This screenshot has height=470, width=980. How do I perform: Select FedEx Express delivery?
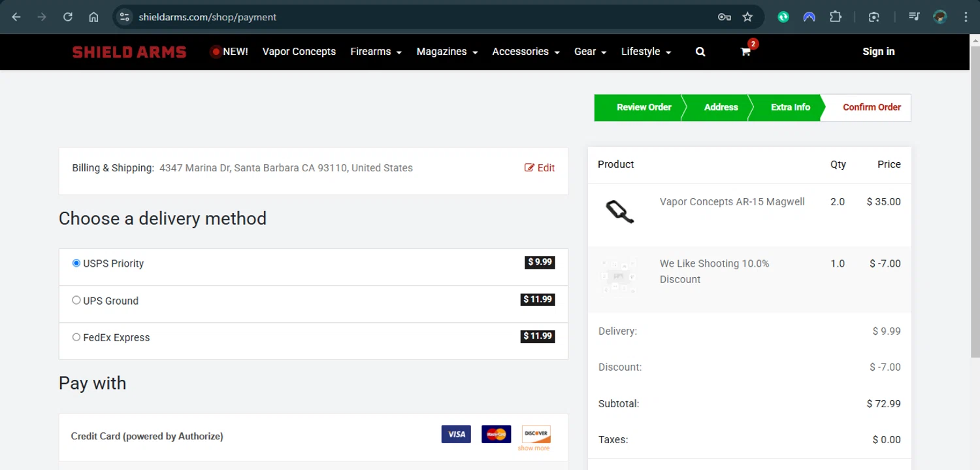point(76,337)
